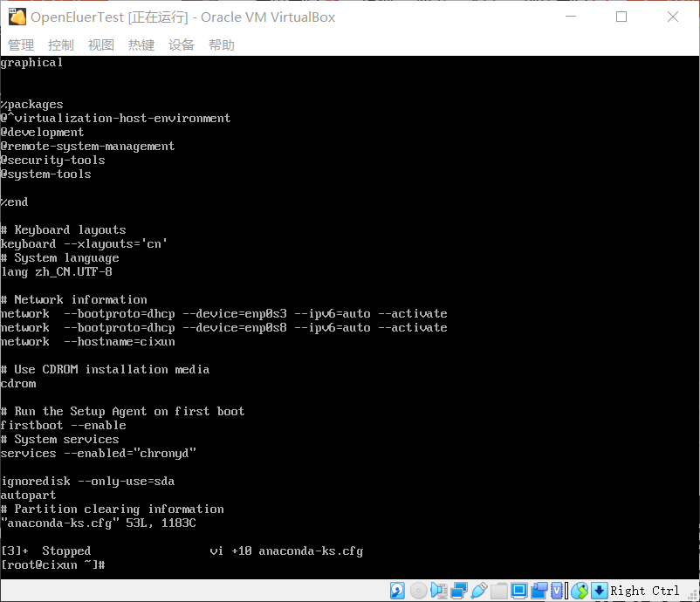Click the @security-tools line

point(52,161)
